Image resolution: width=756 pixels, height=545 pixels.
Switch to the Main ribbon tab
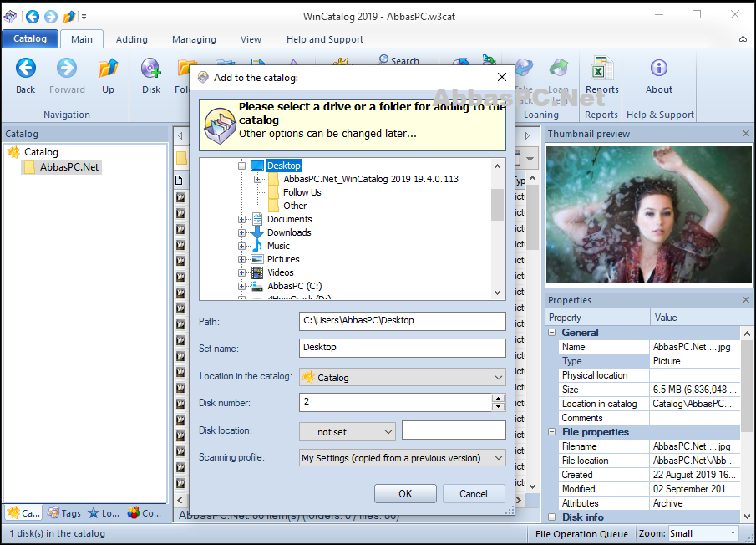point(82,39)
